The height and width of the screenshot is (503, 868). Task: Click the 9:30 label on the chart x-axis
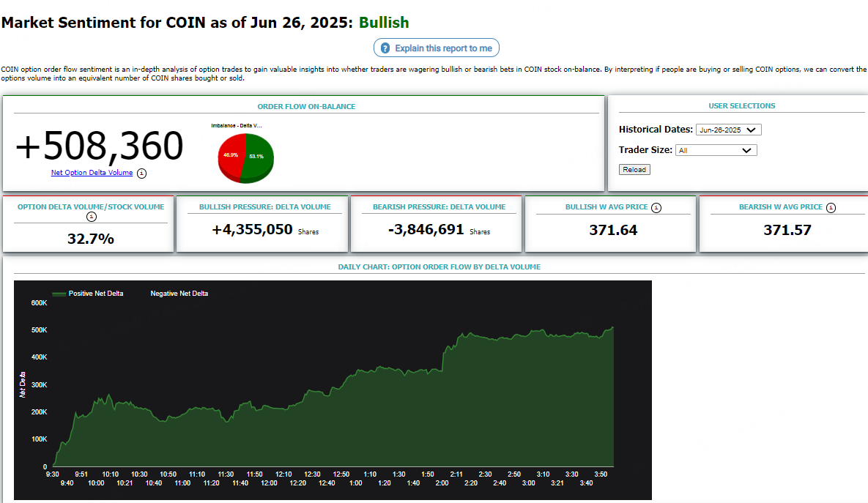point(52,474)
